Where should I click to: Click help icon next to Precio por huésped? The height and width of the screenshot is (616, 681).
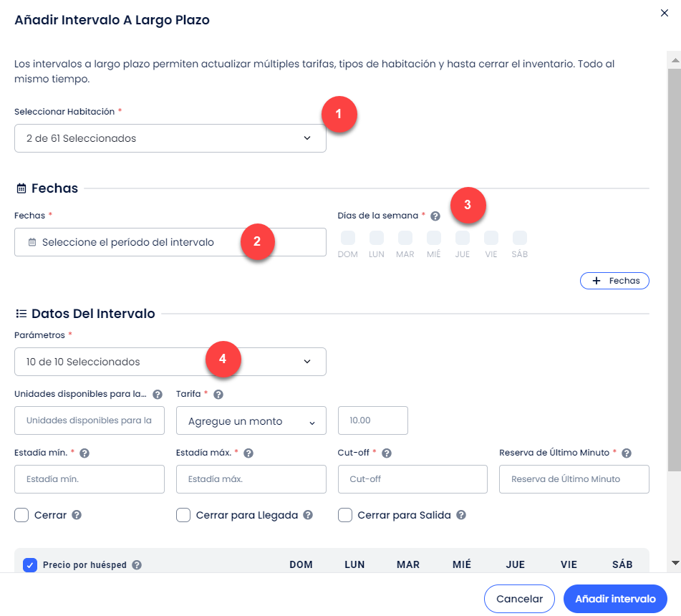tap(137, 565)
